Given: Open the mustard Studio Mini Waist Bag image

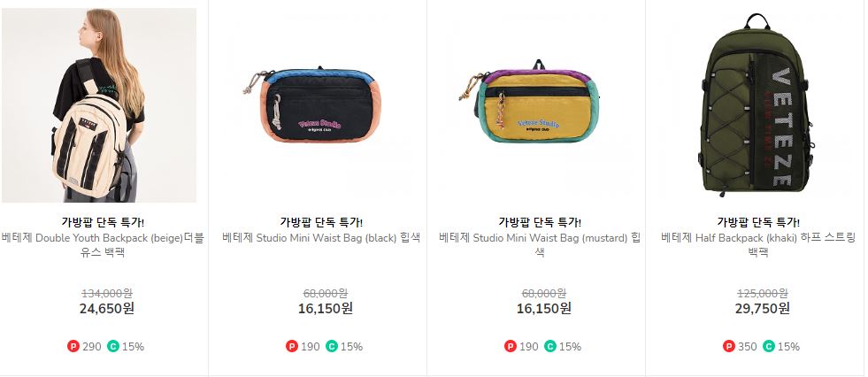Looking at the screenshot, I should click(536, 105).
